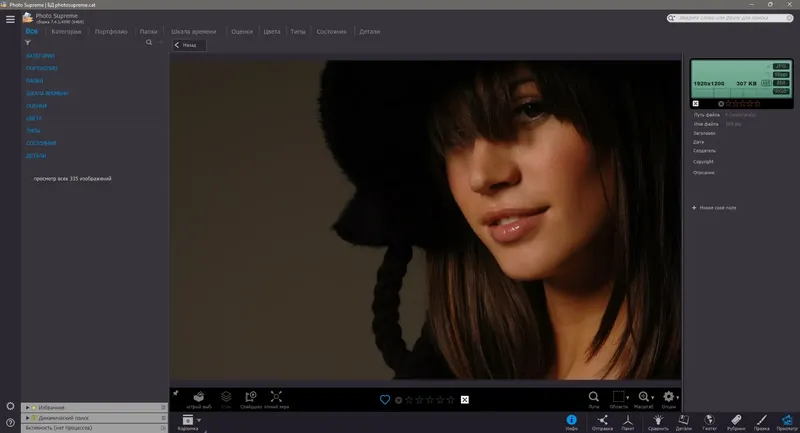Click the text about viewing all 335 images
Screen dimensions: 800x433
pos(72,179)
